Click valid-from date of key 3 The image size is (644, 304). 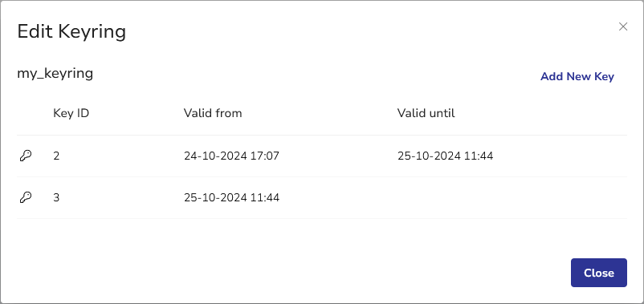231,198
